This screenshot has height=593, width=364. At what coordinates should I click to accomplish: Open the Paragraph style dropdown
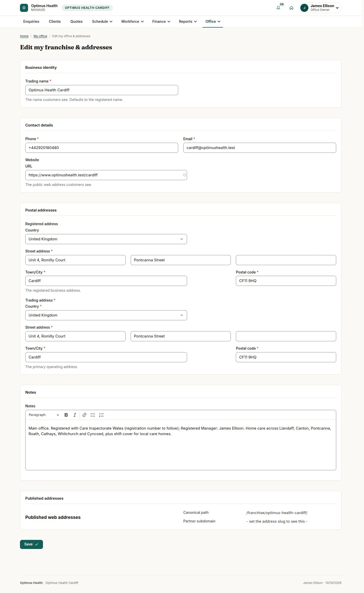[x=44, y=415]
